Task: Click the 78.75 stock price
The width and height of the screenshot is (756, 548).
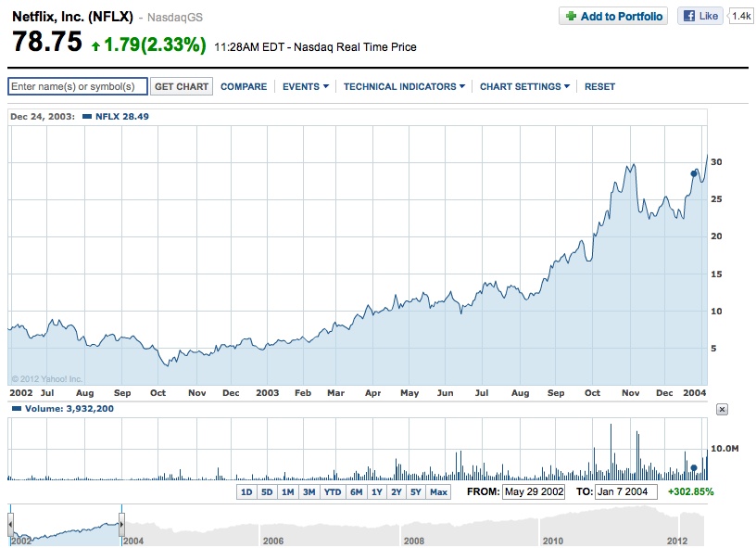Action: pos(47,42)
